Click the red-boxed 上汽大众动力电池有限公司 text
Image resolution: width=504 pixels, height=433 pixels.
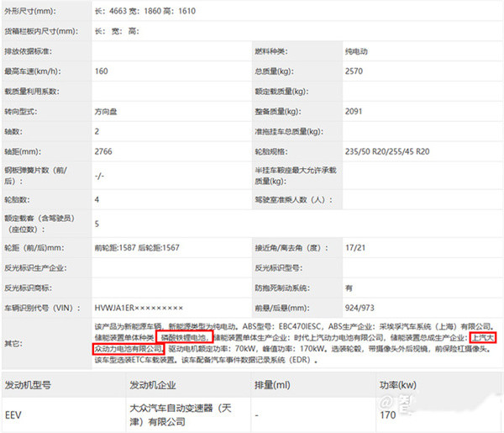(x=128, y=347)
